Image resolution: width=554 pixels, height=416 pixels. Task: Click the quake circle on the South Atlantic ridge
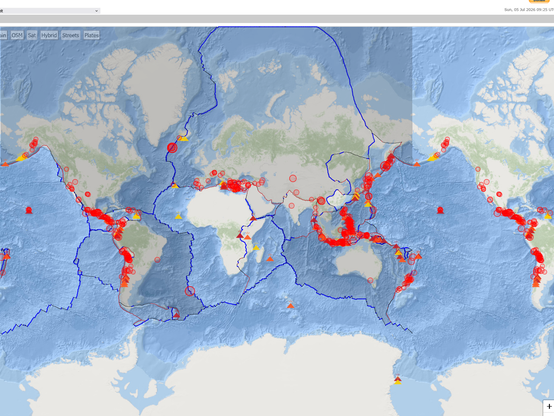point(190,291)
